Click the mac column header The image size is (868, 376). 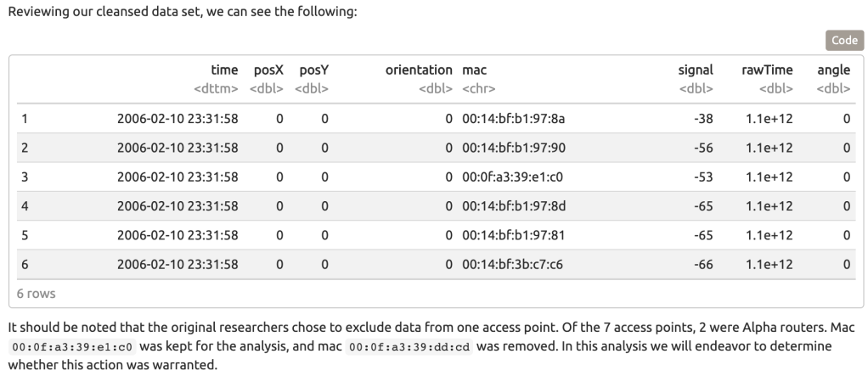click(x=473, y=71)
